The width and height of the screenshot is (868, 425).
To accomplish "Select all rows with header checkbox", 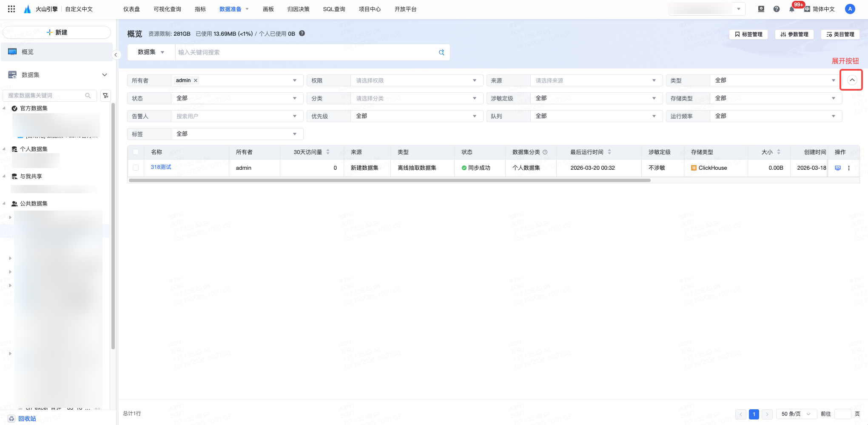I will [x=136, y=152].
